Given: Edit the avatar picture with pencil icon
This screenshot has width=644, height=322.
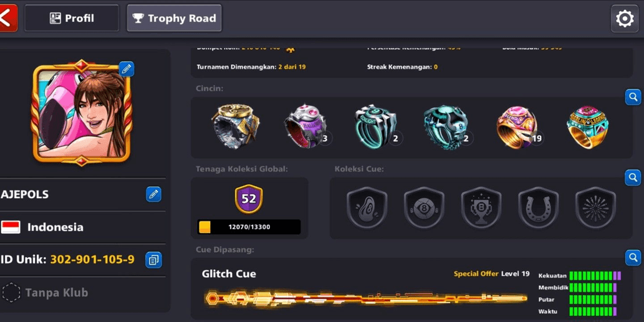Looking at the screenshot, I should (127, 69).
